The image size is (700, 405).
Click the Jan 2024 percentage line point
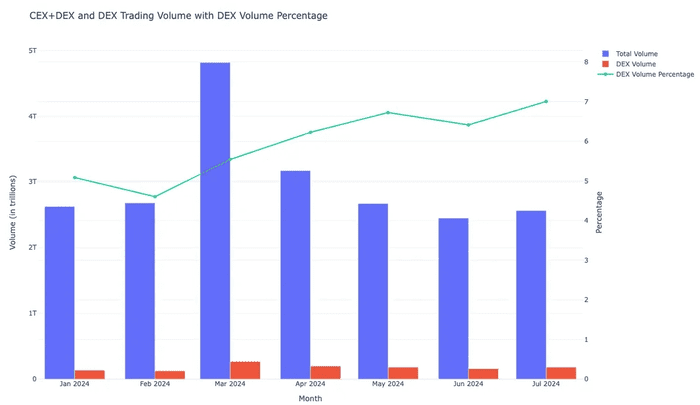(75, 177)
